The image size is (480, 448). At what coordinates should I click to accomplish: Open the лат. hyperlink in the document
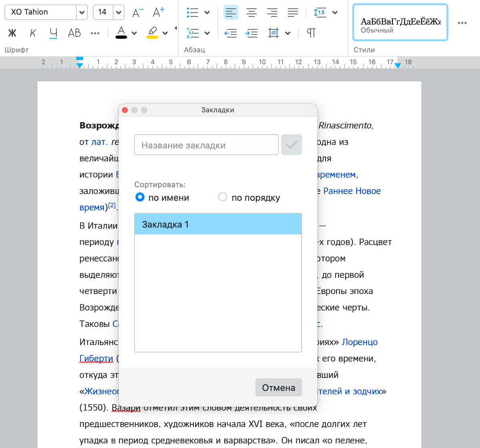pos(100,142)
